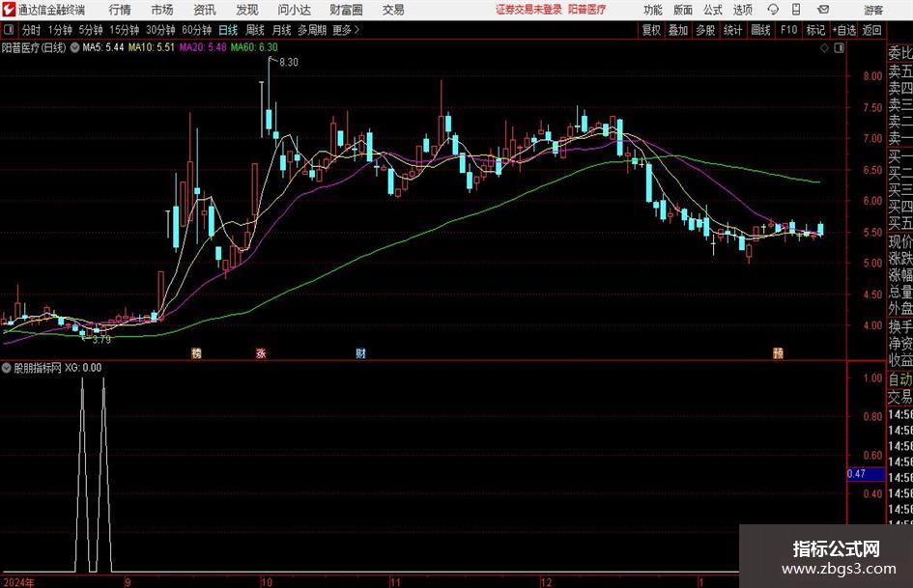The width and height of the screenshot is (913, 588).
Task: Click the 2024年 date axis label
Action: [18, 582]
